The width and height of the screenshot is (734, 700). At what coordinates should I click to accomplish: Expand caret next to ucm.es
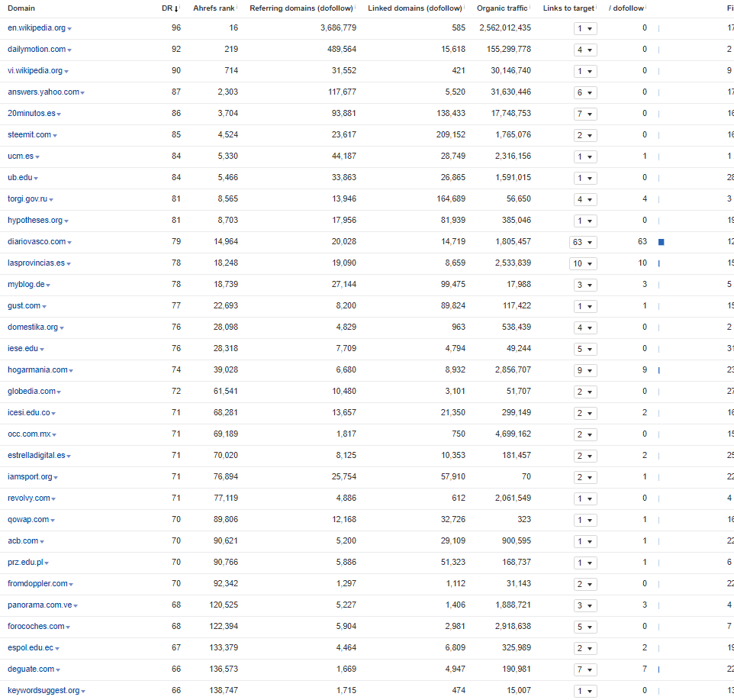pos(37,156)
